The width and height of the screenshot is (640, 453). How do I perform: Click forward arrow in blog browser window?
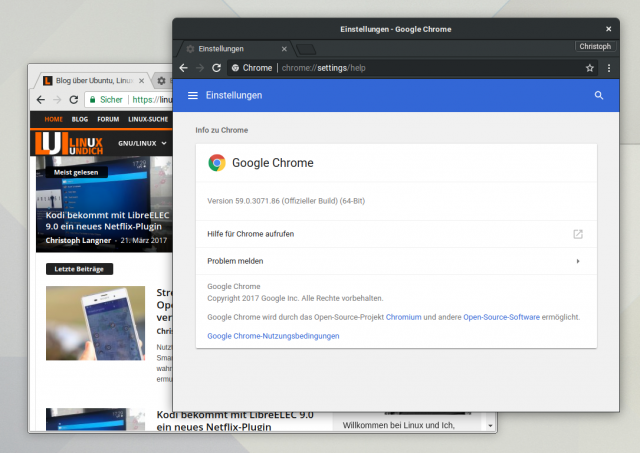pos(57,100)
